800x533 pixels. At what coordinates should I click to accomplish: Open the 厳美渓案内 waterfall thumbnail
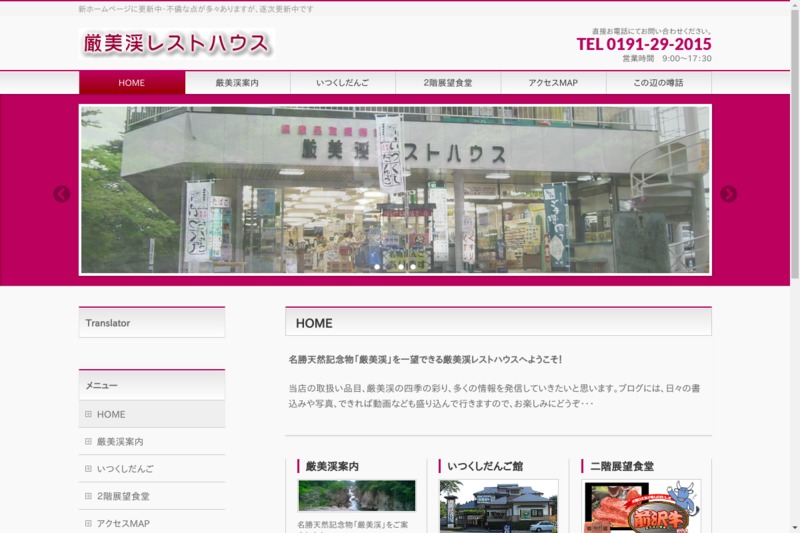356,496
